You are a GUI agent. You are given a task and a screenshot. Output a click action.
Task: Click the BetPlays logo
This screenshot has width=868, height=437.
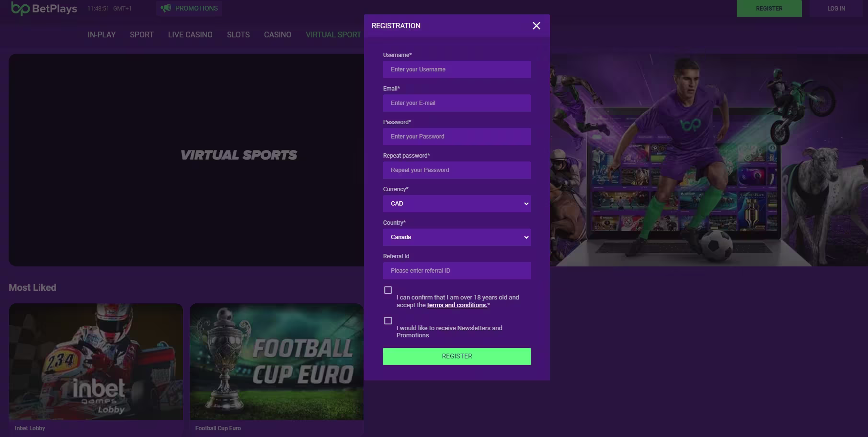44,9
